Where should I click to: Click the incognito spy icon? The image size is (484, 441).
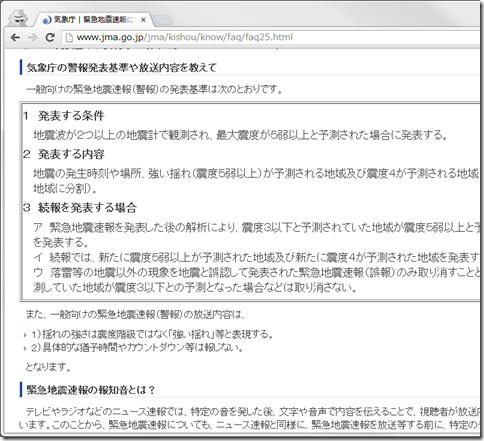[x=18, y=18]
